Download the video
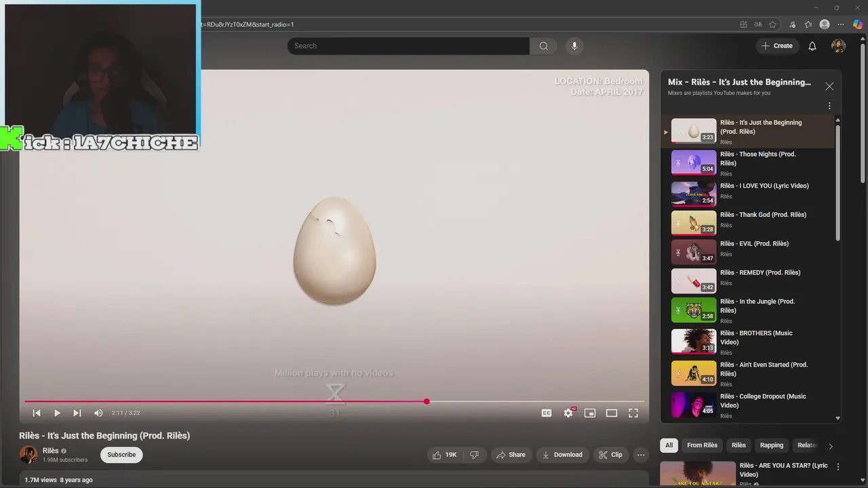This screenshot has height=488, width=868. (x=563, y=455)
